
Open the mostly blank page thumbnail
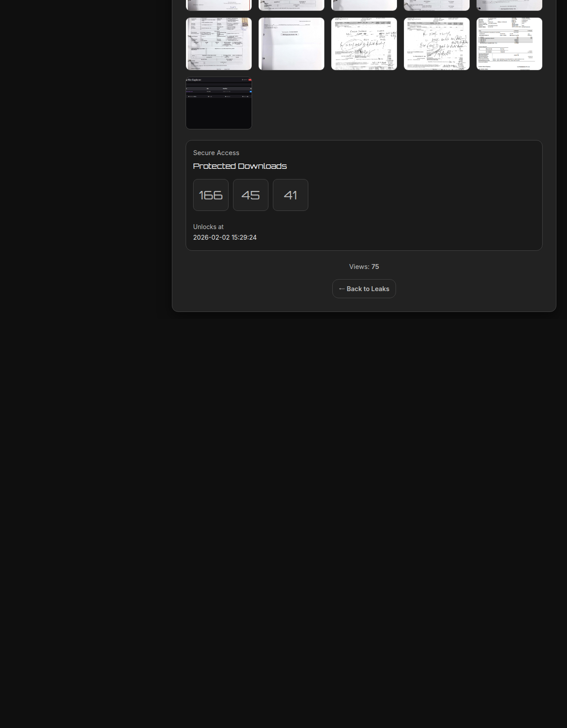[291, 44]
